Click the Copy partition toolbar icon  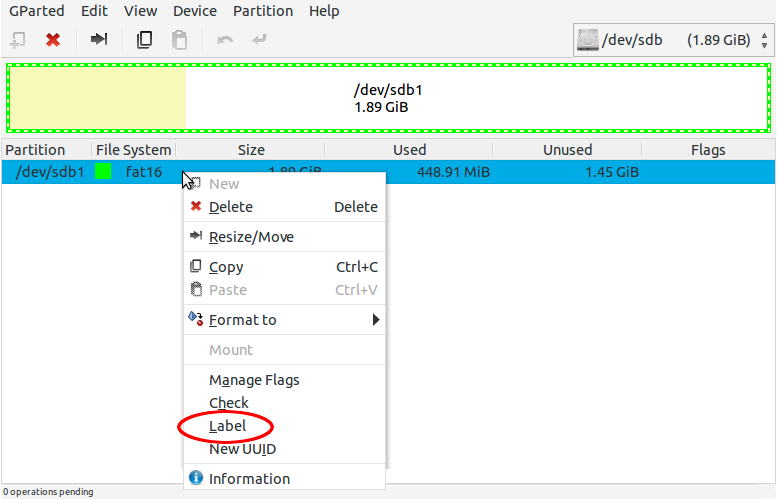pos(144,40)
